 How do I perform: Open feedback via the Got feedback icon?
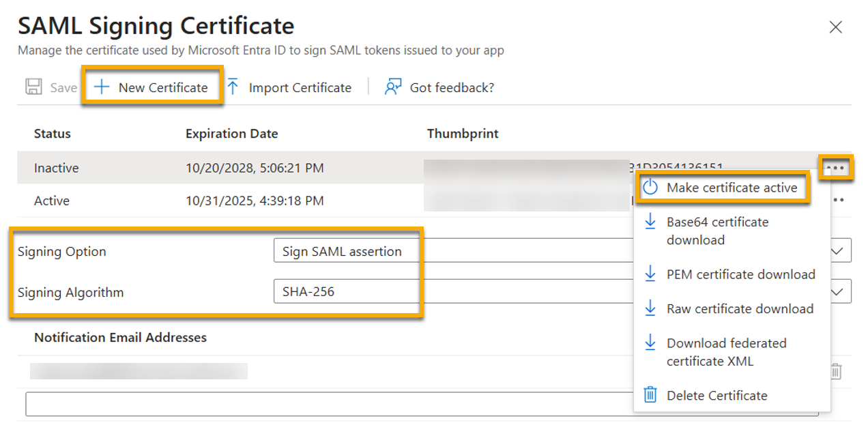point(392,87)
